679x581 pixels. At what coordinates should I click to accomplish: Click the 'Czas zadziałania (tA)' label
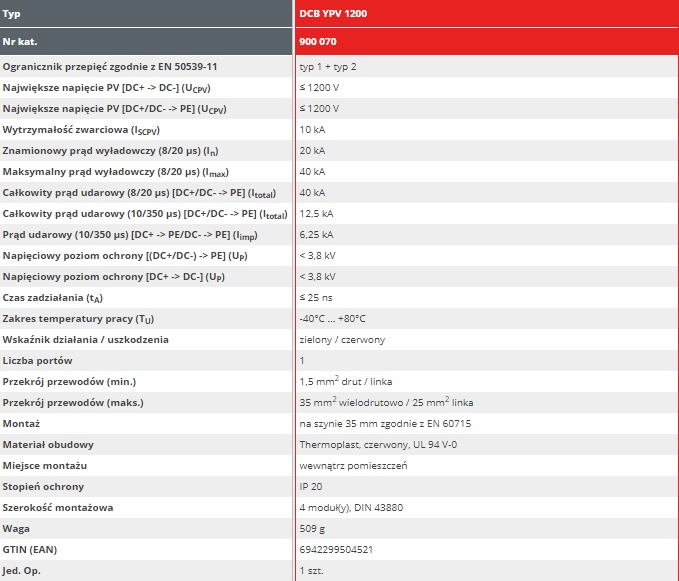click(52, 298)
